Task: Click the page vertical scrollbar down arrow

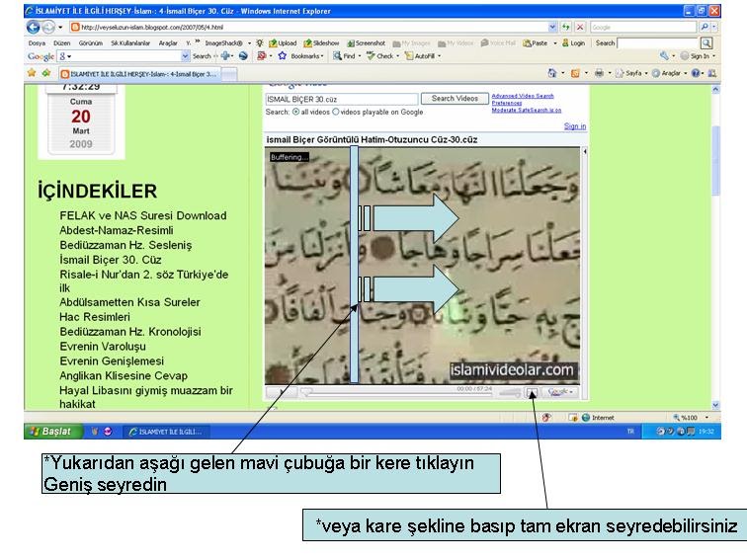Action: click(715, 405)
